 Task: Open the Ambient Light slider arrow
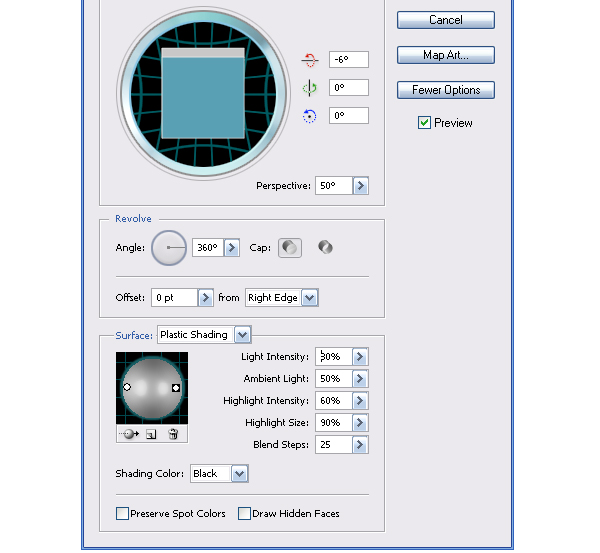pyautogui.click(x=360, y=379)
